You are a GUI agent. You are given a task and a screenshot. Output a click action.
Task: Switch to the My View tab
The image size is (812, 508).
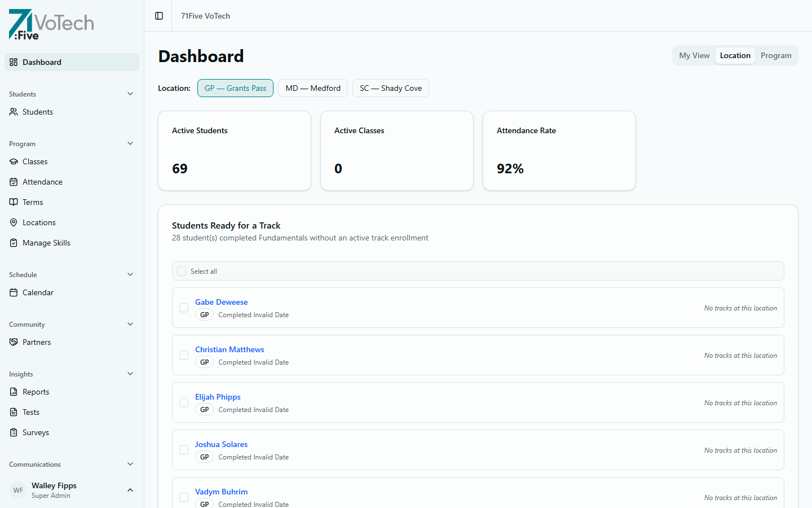[694, 55]
